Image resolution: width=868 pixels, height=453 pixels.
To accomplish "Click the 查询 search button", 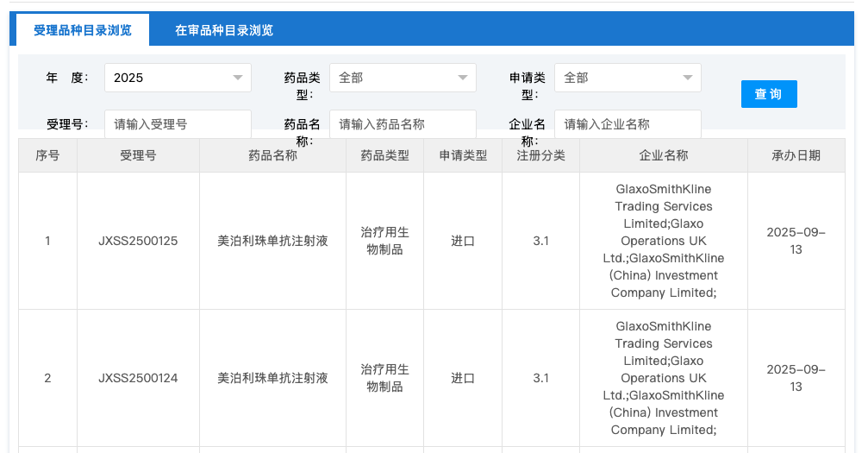I will pyautogui.click(x=768, y=94).
